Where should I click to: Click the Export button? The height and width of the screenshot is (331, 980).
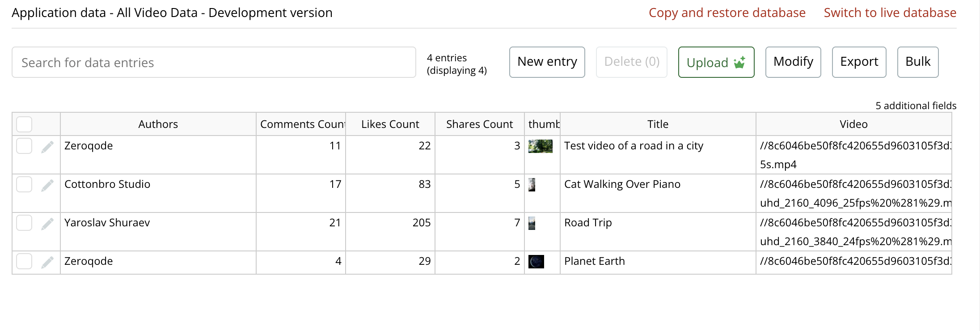[859, 62]
